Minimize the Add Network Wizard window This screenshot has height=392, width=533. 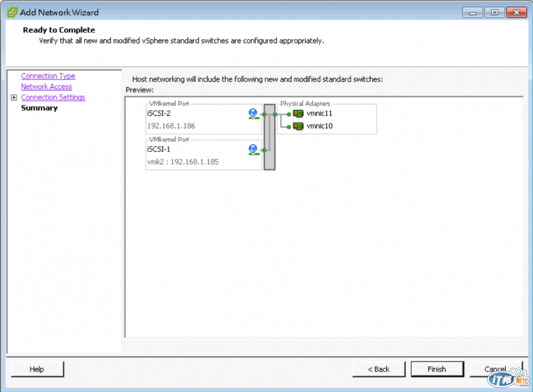pyautogui.click(x=472, y=13)
